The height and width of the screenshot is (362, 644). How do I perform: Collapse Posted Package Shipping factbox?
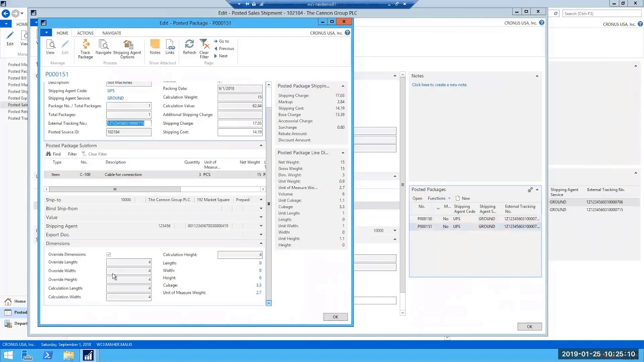click(x=343, y=86)
